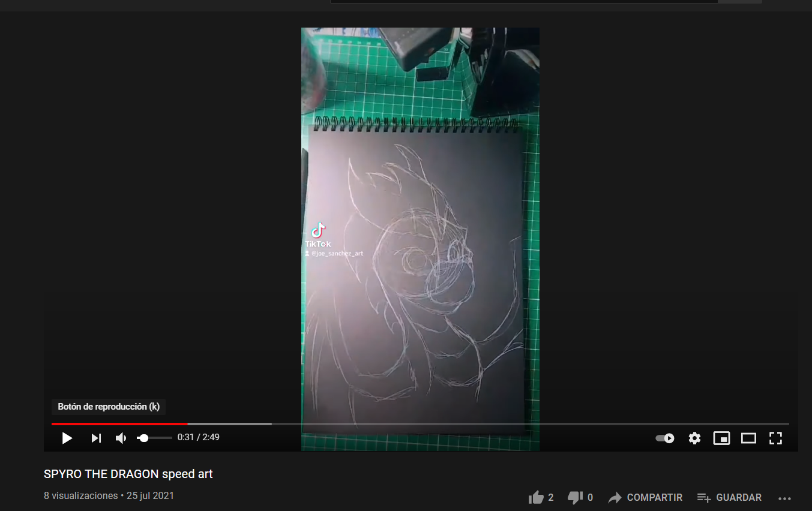The height and width of the screenshot is (511, 812).
Task: Click the title "SPYRO THE DRAGON speed art"
Action: click(x=128, y=474)
